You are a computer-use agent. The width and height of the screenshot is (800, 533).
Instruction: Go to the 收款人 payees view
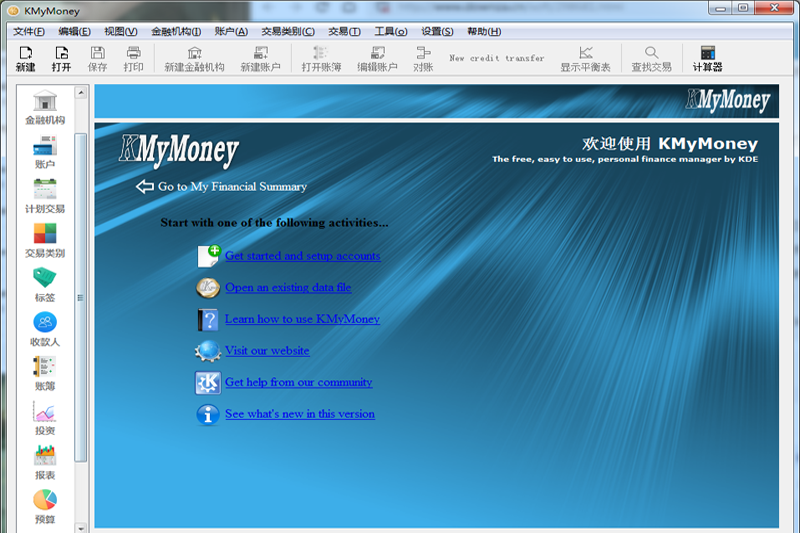coord(45,328)
